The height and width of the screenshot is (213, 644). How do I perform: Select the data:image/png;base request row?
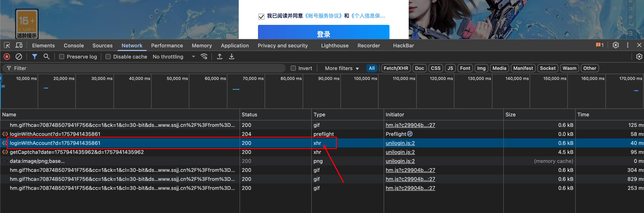point(322,161)
